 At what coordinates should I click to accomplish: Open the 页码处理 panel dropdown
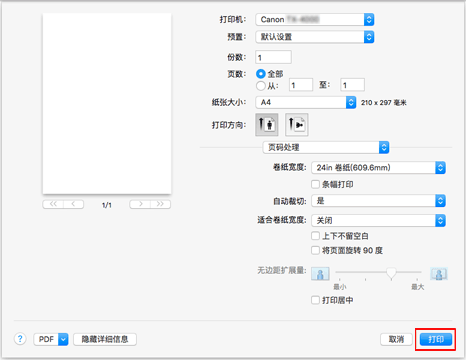tap(326, 147)
